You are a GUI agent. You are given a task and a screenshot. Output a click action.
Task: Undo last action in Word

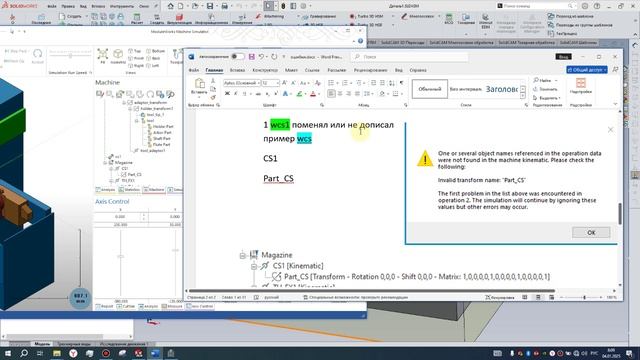(x=261, y=56)
